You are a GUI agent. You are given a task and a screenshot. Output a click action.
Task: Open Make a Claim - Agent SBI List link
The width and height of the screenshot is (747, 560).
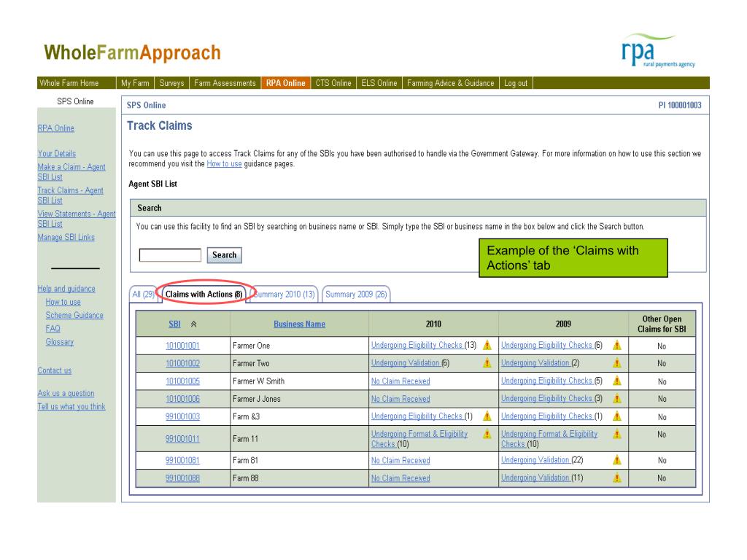point(71,172)
